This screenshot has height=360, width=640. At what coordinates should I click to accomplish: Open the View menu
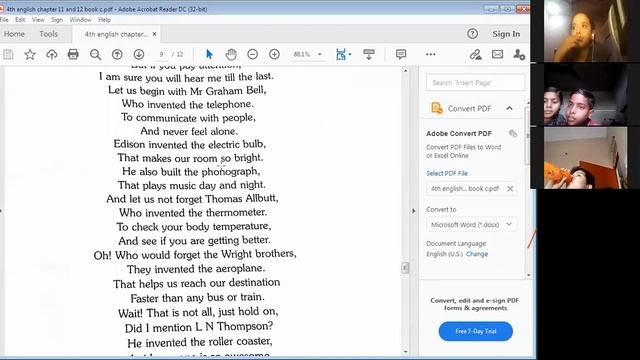pos(38,20)
